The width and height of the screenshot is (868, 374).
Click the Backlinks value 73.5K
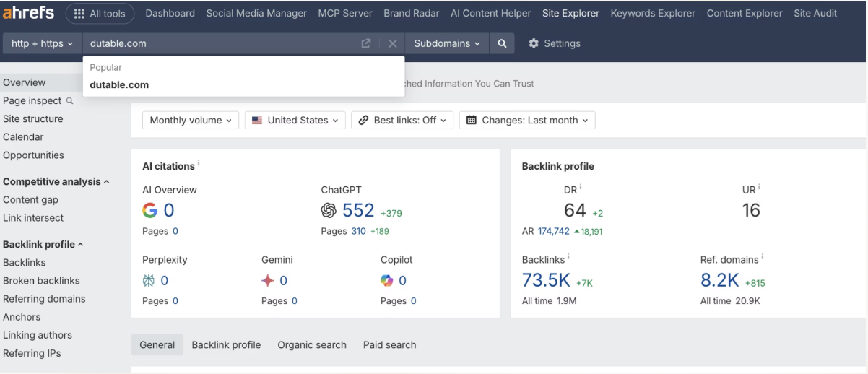546,280
